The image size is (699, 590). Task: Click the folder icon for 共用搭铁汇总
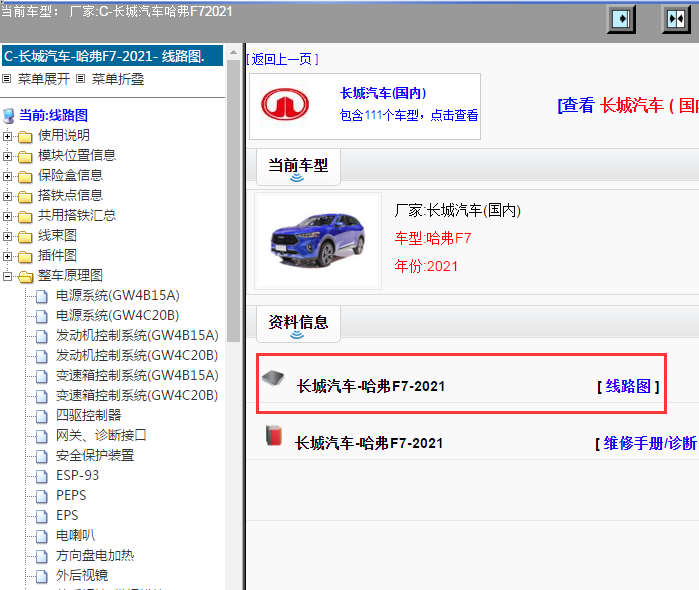point(25,216)
